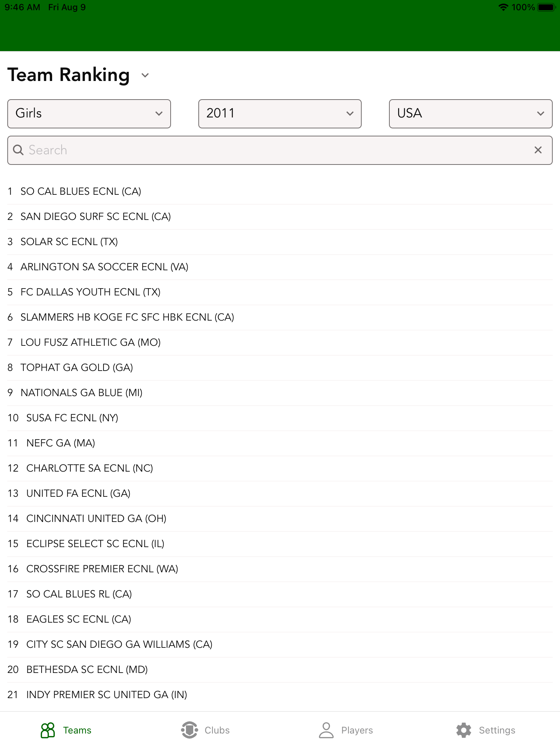Focus the Search text field
560x747 pixels.
277,150
